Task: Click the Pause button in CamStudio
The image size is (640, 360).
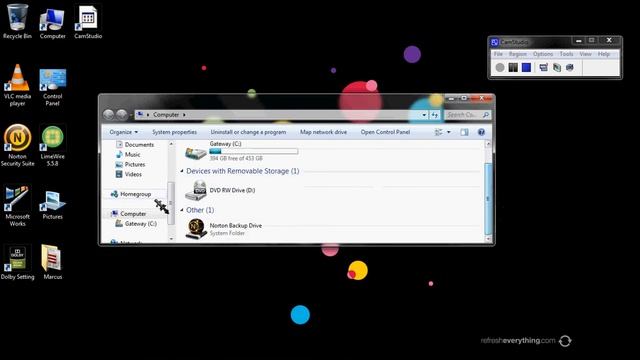Action: tap(513, 67)
